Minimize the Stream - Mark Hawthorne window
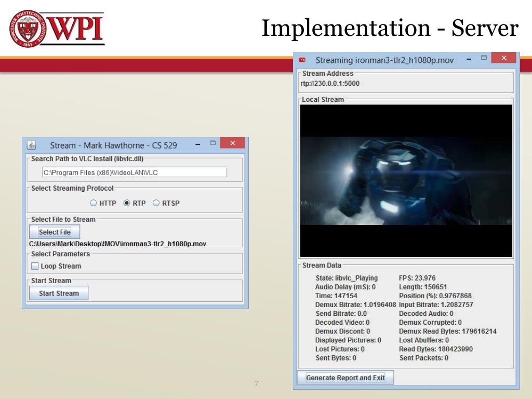 tap(198, 144)
